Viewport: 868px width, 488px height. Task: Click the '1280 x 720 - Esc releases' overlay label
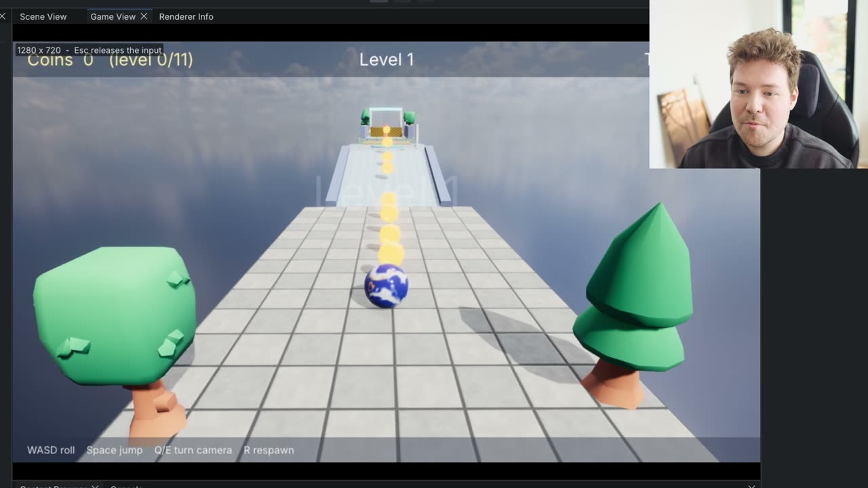coord(90,50)
